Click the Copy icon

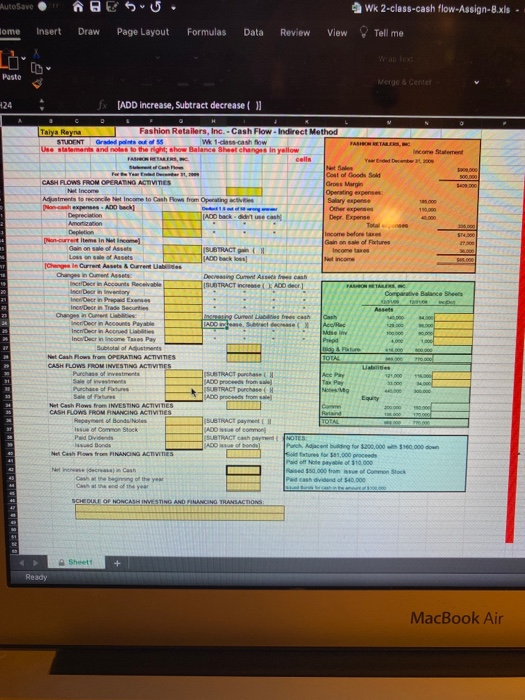(37, 69)
